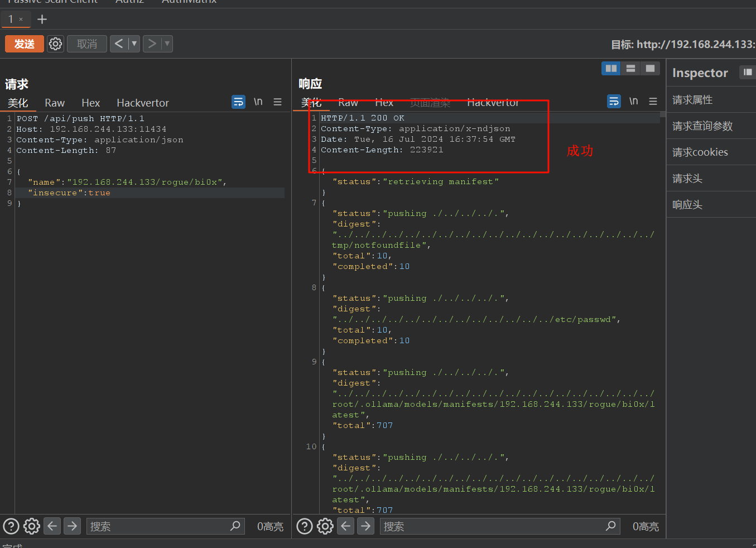Click response 0高亮 highlights counter
Image resolution: width=756 pixels, height=548 pixels.
coord(646,526)
